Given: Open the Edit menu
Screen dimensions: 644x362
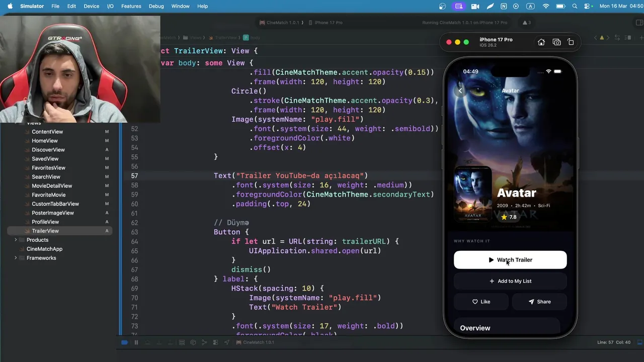Looking at the screenshot, I should [71, 6].
